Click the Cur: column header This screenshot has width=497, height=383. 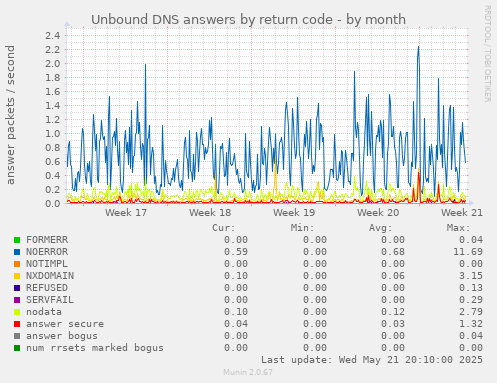click(224, 228)
